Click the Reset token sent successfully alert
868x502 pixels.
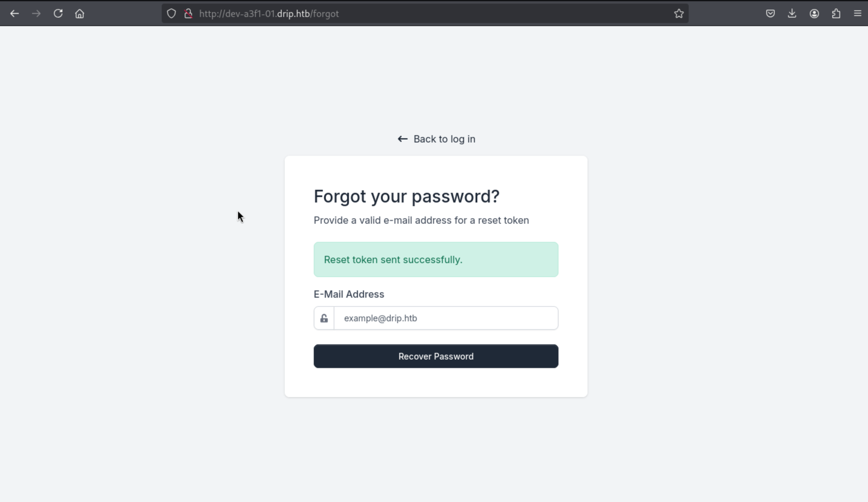[436, 259]
